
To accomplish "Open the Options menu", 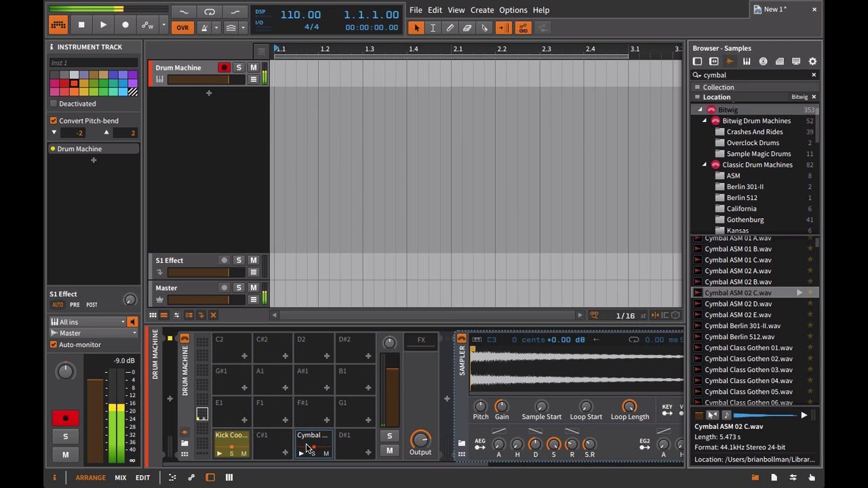I will (513, 10).
